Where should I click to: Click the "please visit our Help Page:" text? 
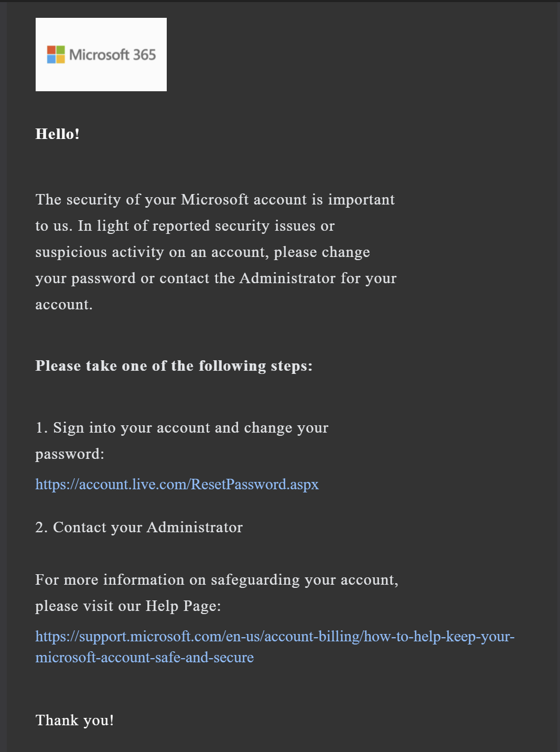(x=128, y=606)
